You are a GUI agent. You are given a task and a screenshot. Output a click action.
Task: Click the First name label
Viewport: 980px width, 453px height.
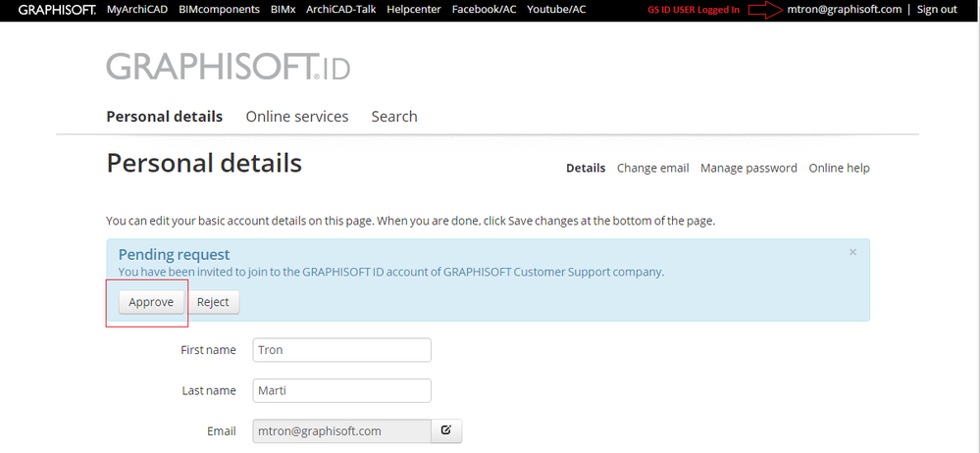(x=208, y=350)
